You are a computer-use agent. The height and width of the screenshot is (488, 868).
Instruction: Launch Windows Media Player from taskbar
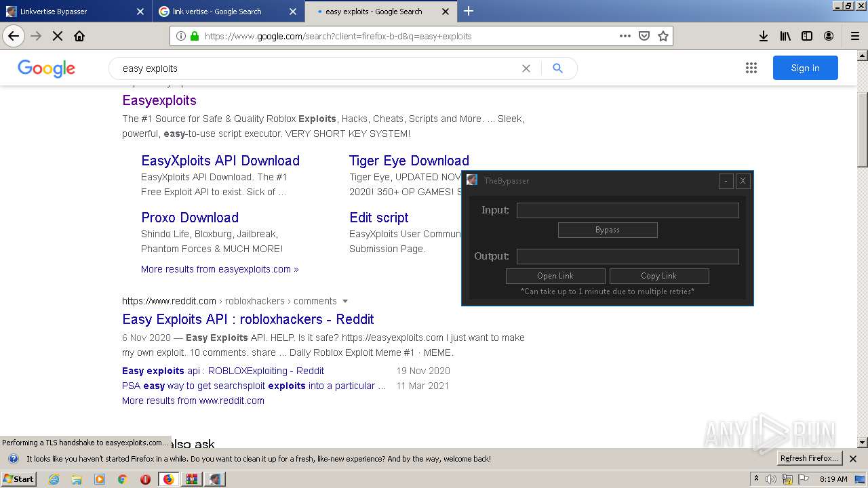[100, 479]
